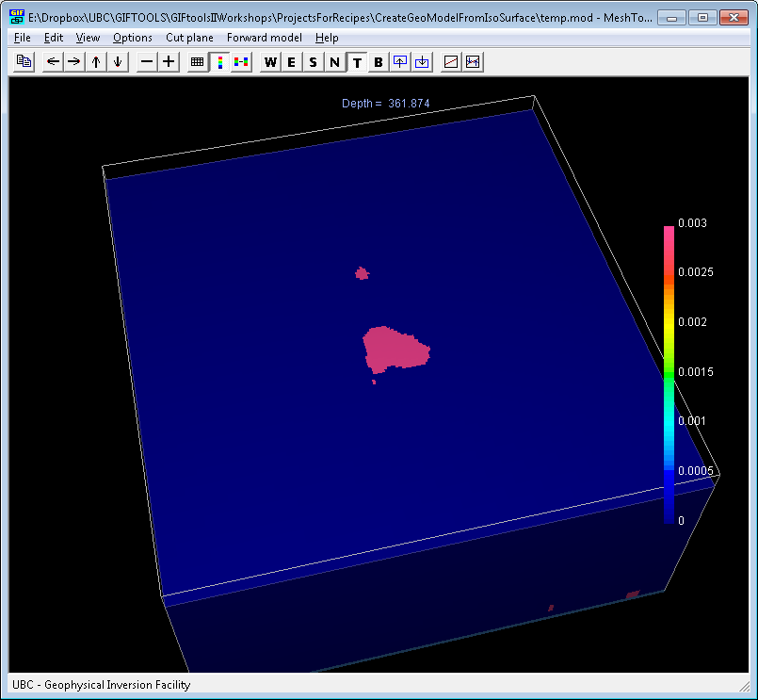
Task: Toggle mesh grid lines display
Action: [197, 62]
